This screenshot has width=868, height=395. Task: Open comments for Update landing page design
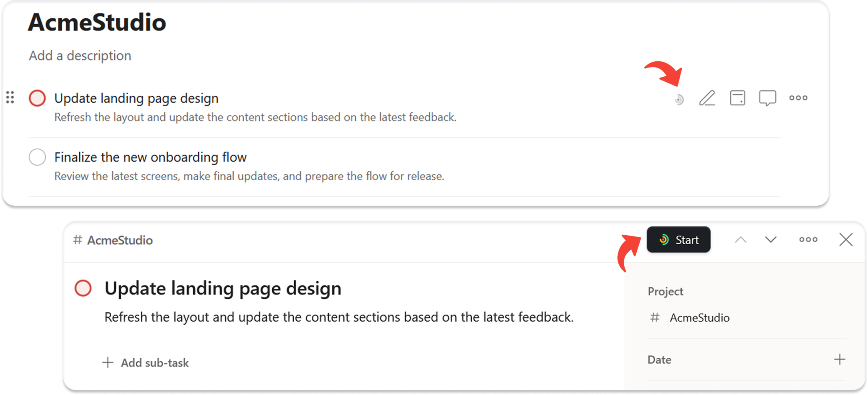(x=767, y=98)
